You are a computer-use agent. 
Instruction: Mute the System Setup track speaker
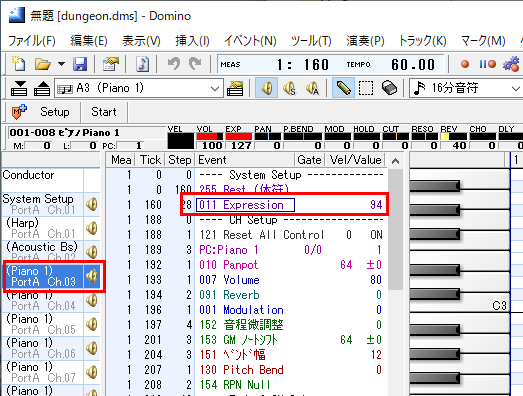pos(92,204)
